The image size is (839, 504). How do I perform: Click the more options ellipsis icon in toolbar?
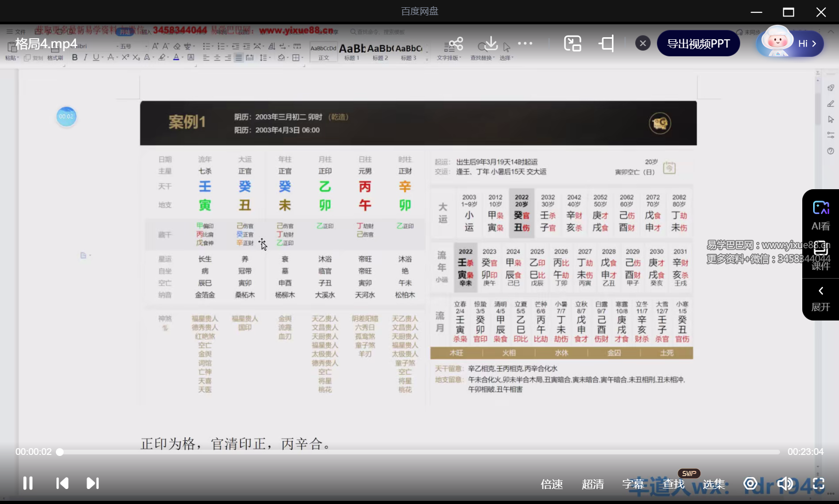tap(526, 43)
